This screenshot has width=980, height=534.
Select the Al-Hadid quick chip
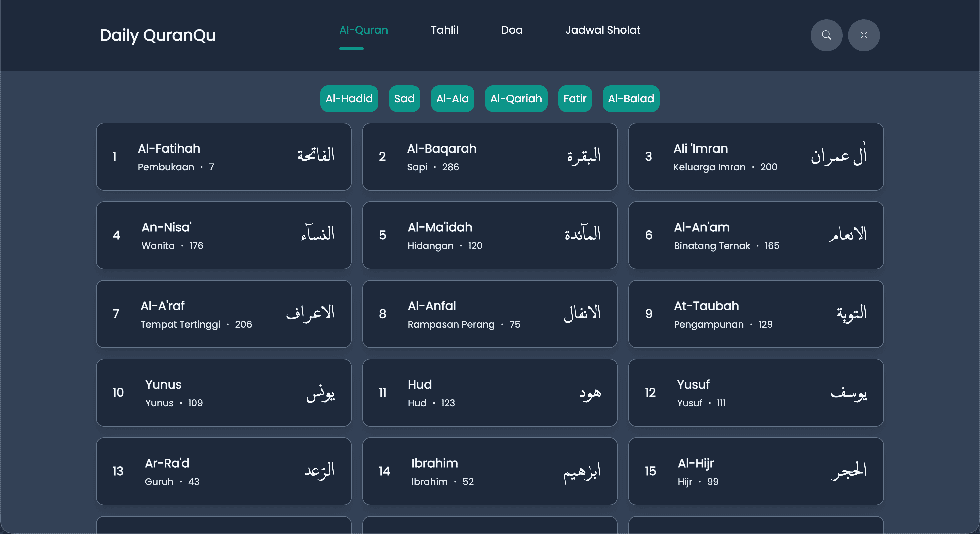tap(349, 99)
